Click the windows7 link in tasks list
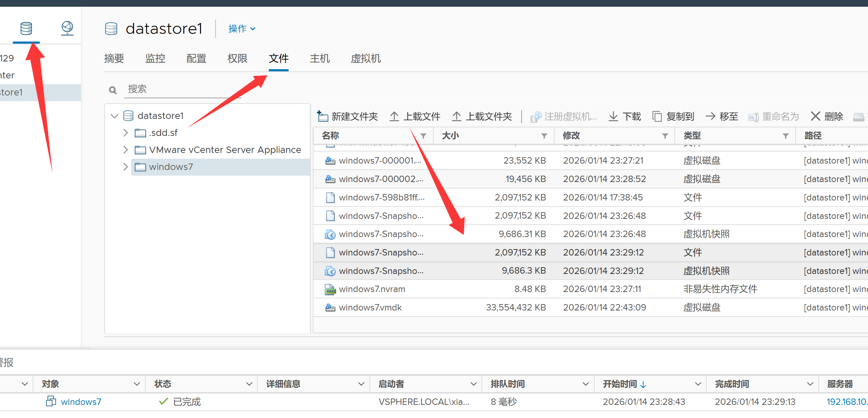 (81, 402)
